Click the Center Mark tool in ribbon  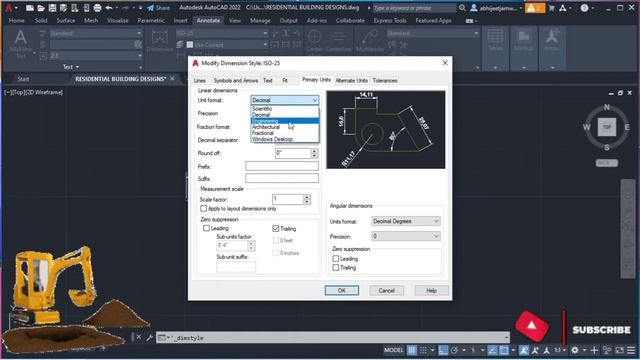pyautogui.click(x=314, y=41)
